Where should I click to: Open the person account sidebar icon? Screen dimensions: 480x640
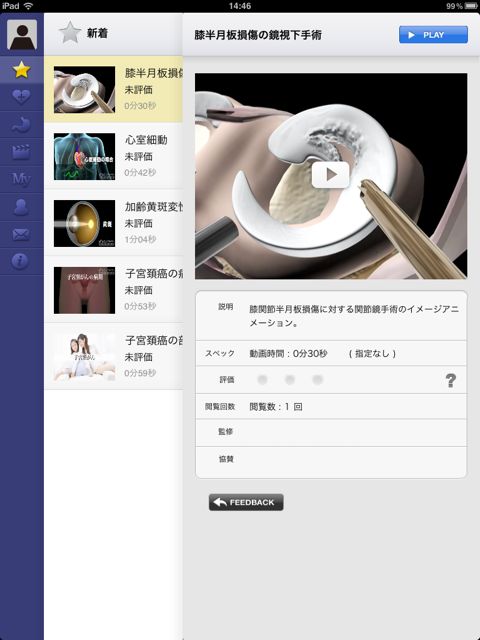click(x=21, y=207)
